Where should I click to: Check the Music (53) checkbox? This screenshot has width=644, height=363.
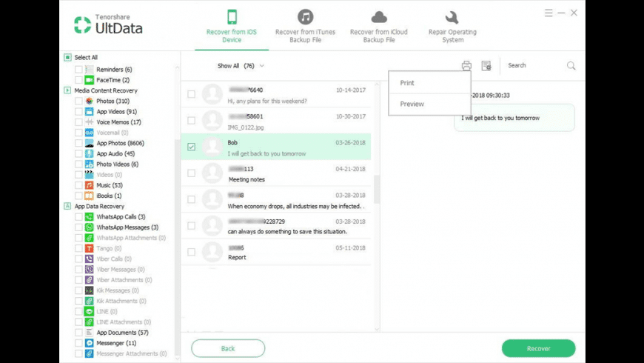tap(78, 185)
